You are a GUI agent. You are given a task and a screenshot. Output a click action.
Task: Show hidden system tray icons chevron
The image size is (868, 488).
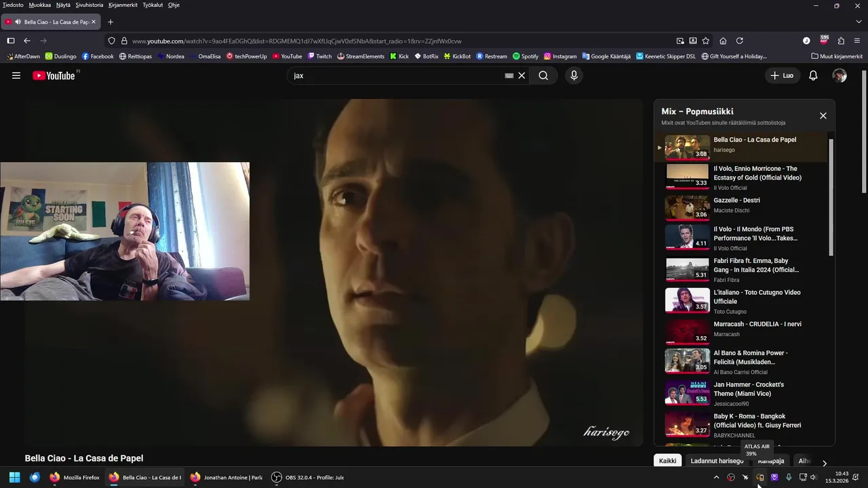(x=716, y=477)
